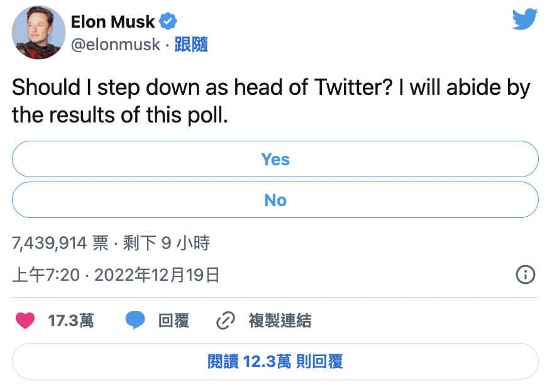Click the chain link copy icon
The image size is (552, 392).
point(225,320)
